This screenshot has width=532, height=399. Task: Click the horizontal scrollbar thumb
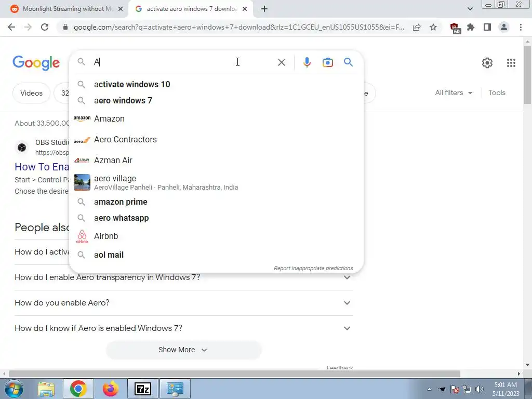pos(234,374)
